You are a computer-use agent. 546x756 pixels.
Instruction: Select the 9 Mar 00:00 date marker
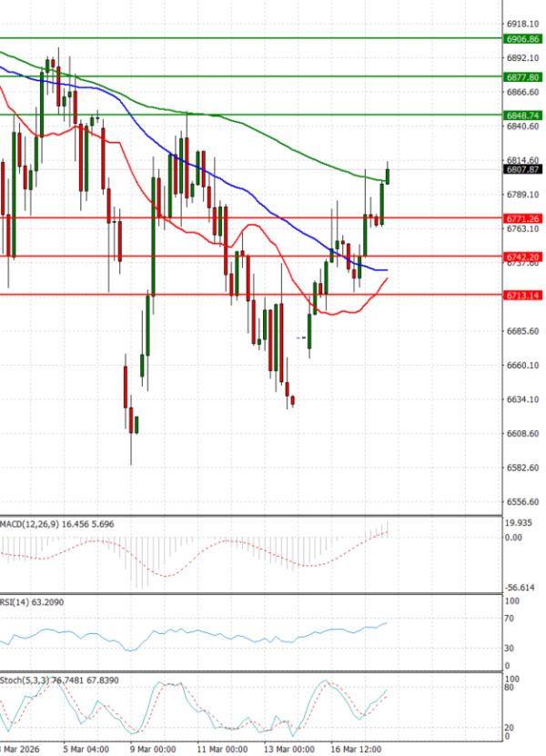[154, 749]
